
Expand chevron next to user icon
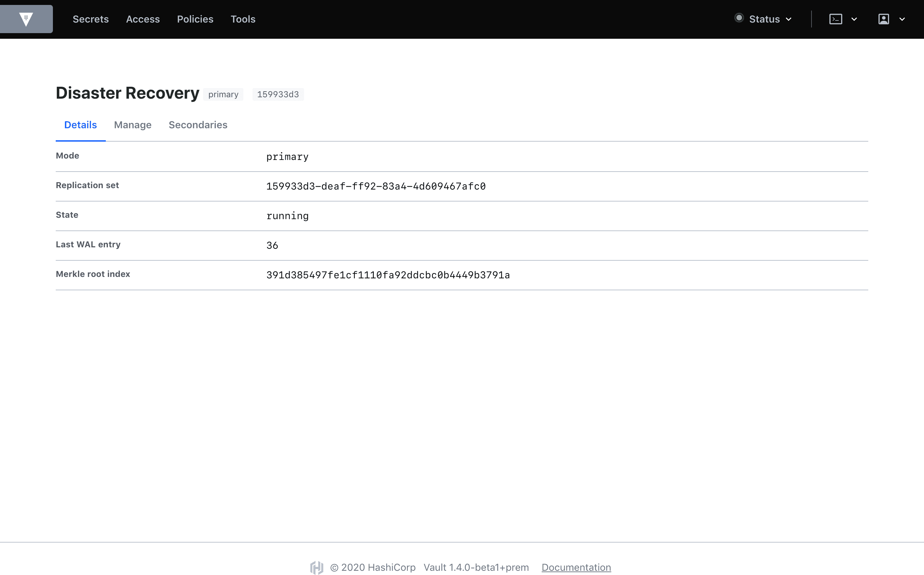coord(902,19)
